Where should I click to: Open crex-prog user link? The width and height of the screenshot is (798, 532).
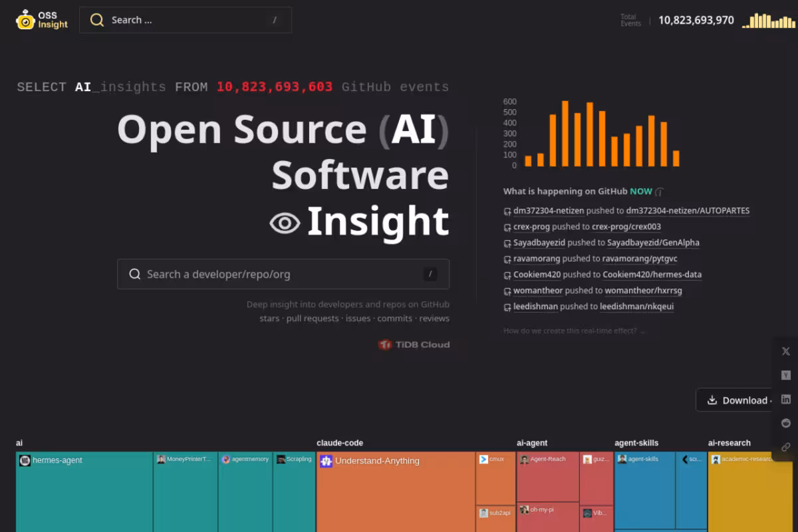pos(531,227)
